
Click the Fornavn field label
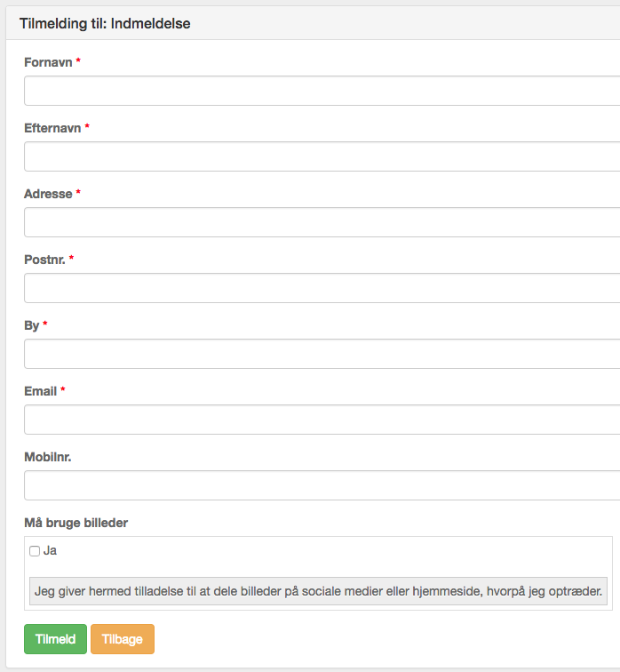coord(48,62)
